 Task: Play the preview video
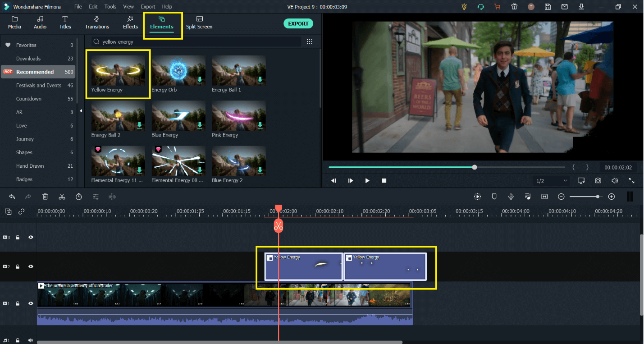click(367, 180)
